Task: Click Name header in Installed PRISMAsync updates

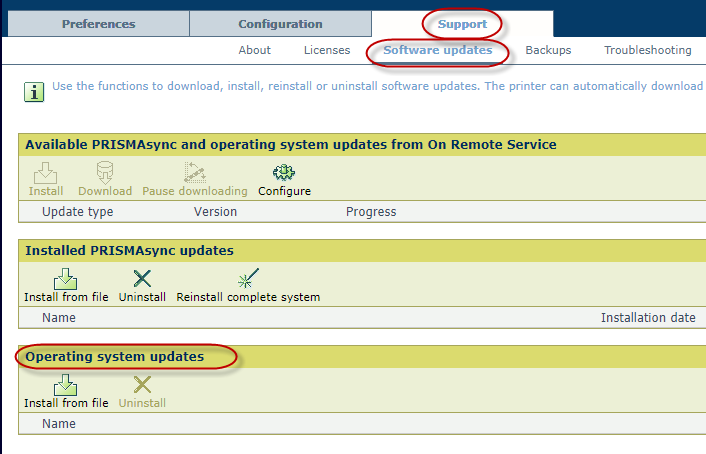Action: coord(59,318)
